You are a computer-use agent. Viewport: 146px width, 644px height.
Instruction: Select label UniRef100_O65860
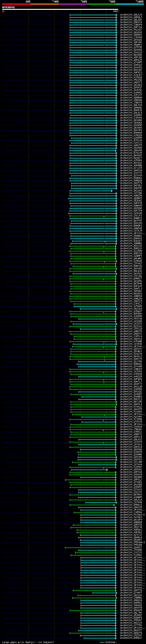[x=131, y=291]
